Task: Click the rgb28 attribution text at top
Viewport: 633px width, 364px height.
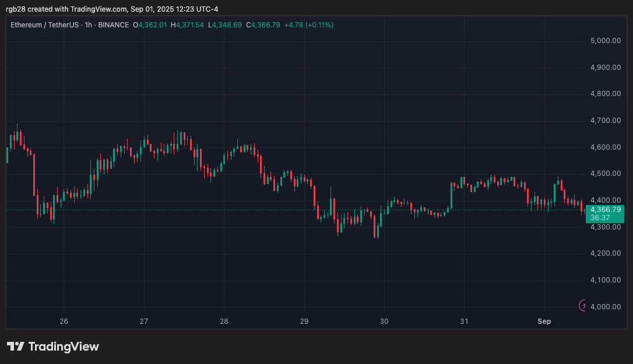Action: click(x=15, y=9)
